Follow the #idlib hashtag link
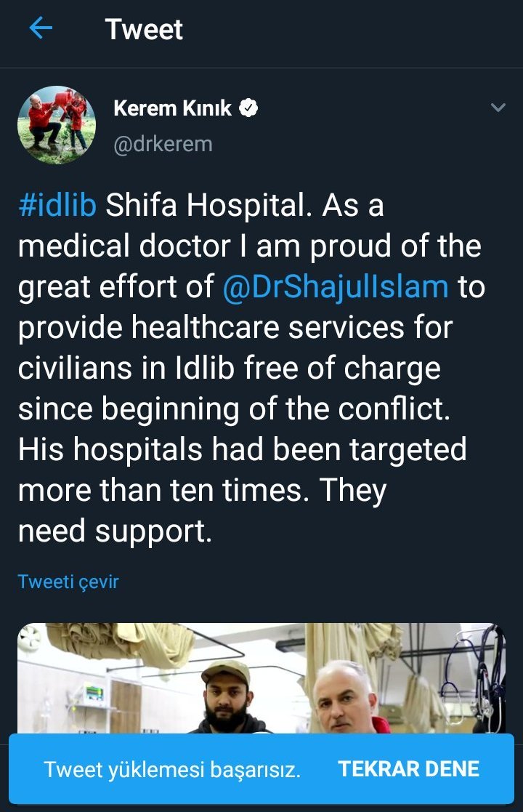The height and width of the screenshot is (812, 523). 57,204
